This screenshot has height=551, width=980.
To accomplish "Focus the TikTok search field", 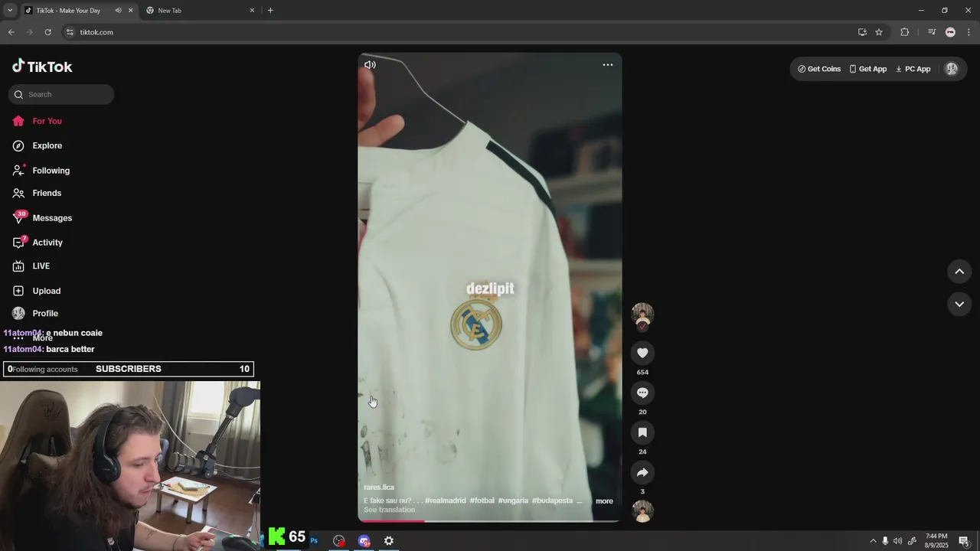I will pos(61,94).
